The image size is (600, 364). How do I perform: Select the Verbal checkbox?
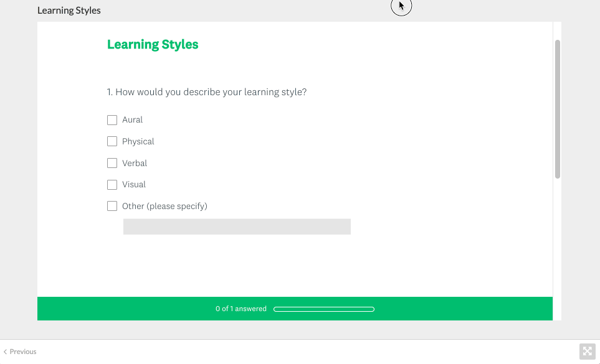(112, 163)
